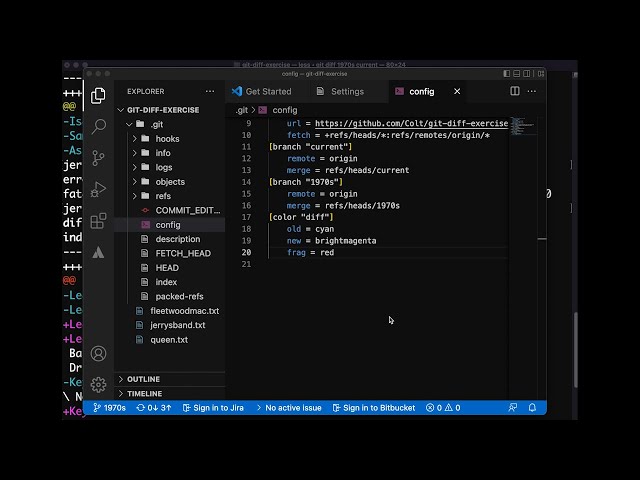Click Sign in to Jira
The width and height of the screenshot is (640, 480).
point(213,408)
